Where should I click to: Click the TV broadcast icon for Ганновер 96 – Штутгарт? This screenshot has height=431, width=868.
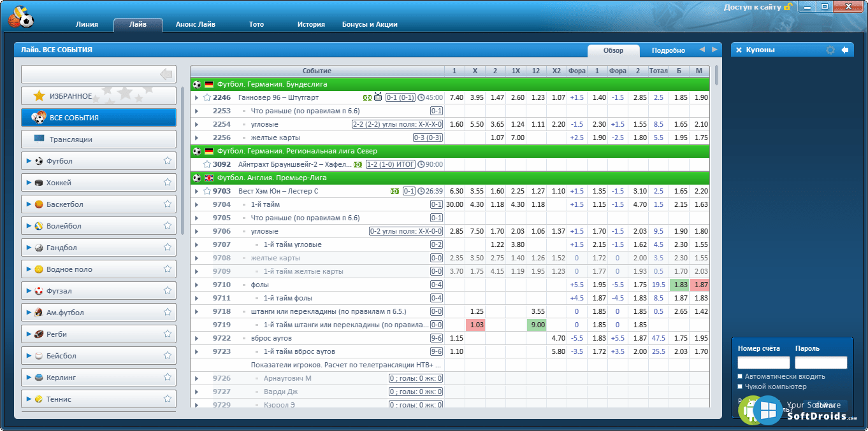pyautogui.click(x=378, y=97)
